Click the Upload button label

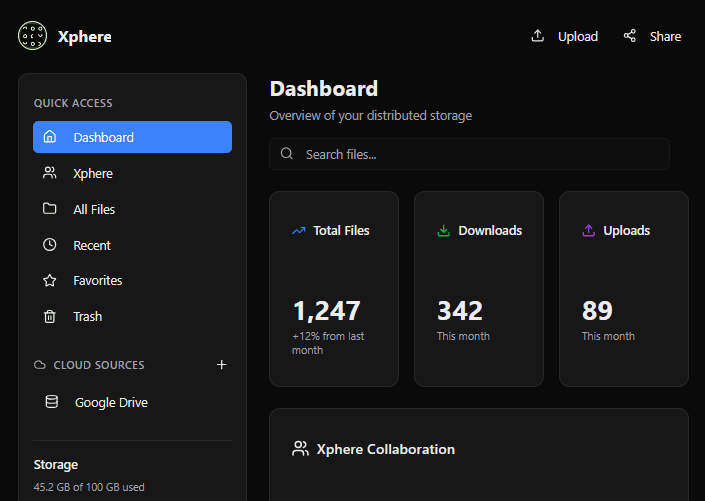tap(578, 36)
